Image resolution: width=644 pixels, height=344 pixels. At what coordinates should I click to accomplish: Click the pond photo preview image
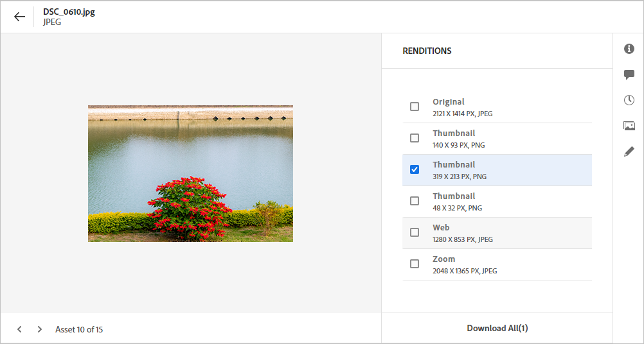[x=190, y=173]
